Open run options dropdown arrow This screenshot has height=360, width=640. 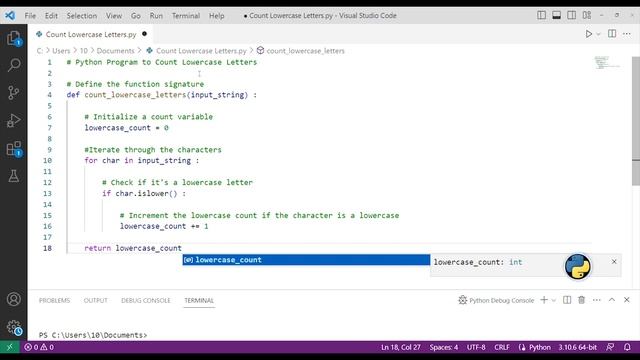[598, 34]
